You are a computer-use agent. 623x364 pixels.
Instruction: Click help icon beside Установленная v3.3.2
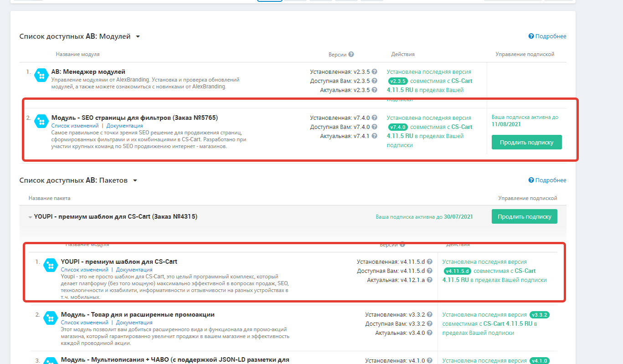click(429, 314)
